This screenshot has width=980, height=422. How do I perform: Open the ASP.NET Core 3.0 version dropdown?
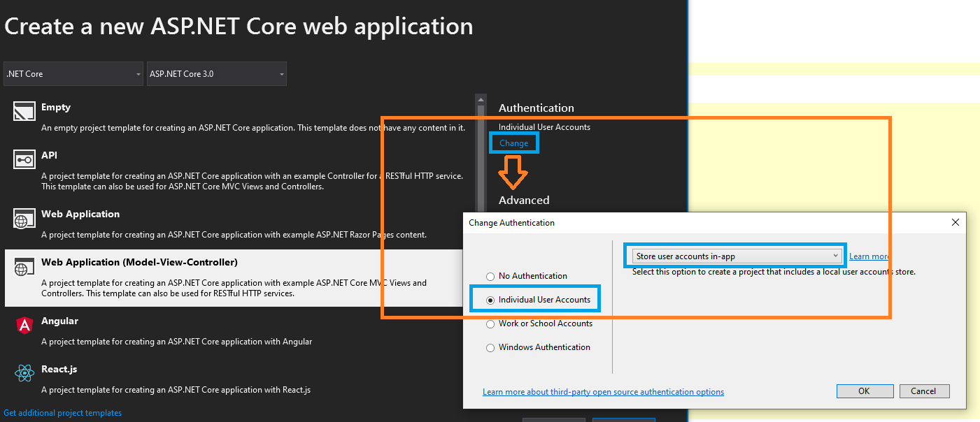tap(216, 73)
